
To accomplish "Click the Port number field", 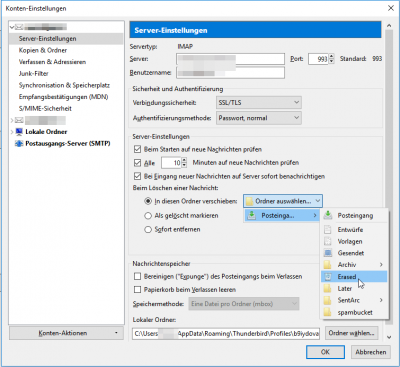I will pos(318,59).
